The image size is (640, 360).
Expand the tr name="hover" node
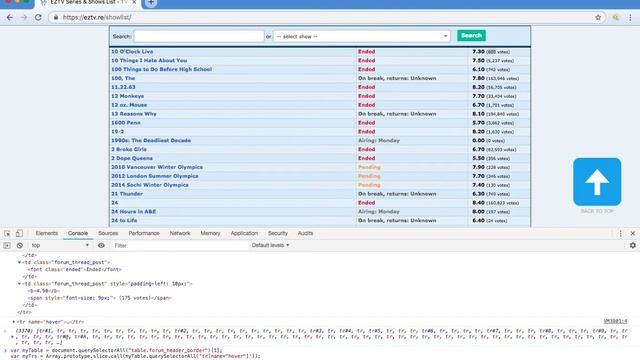pyautogui.click(x=13, y=322)
